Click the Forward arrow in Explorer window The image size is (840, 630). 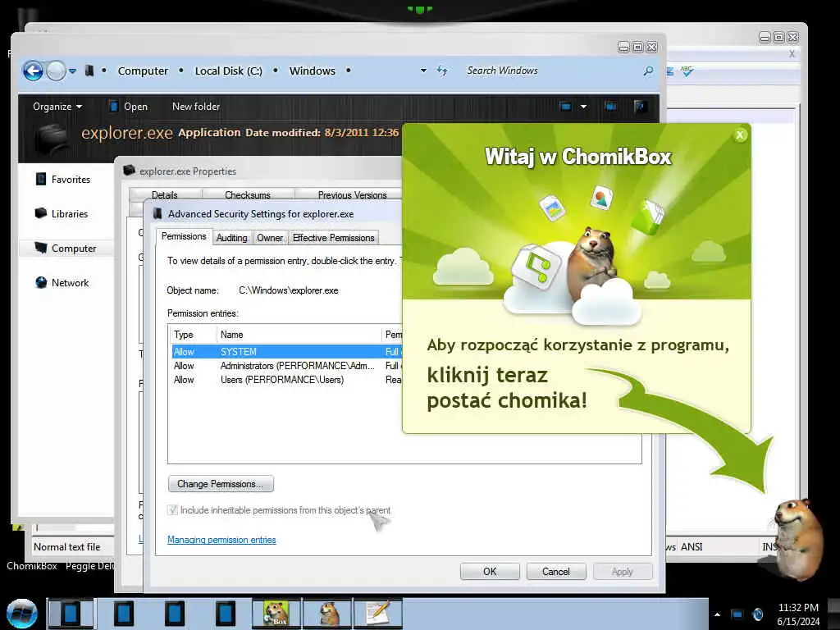(x=56, y=71)
